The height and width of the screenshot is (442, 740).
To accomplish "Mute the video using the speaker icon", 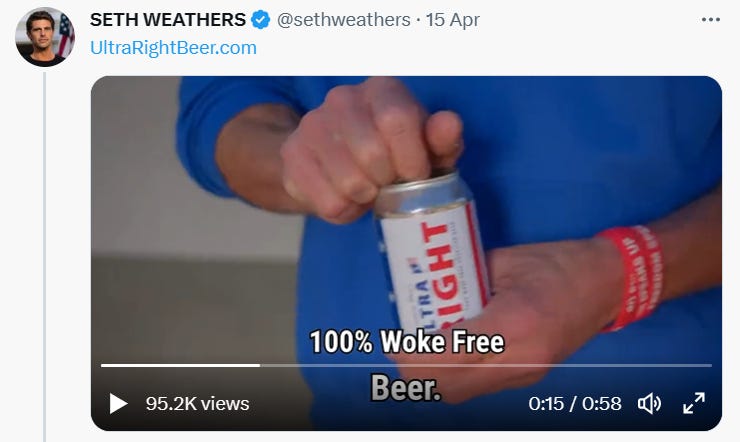I will tap(649, 404).
